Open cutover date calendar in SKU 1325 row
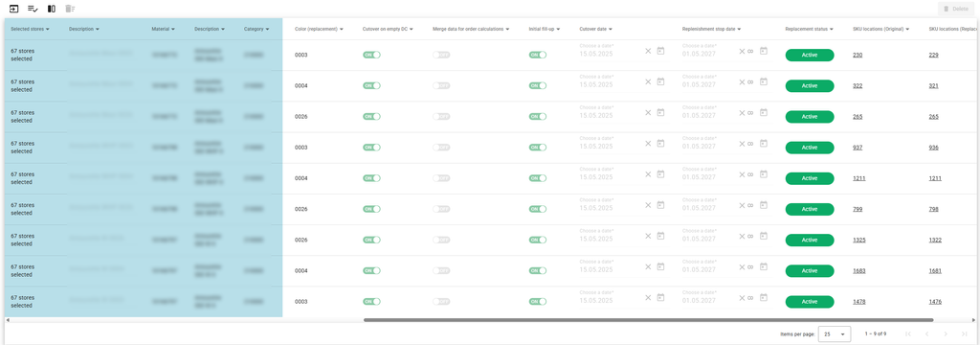The width and height of the screenshot is (980, 345). point(660,236)
